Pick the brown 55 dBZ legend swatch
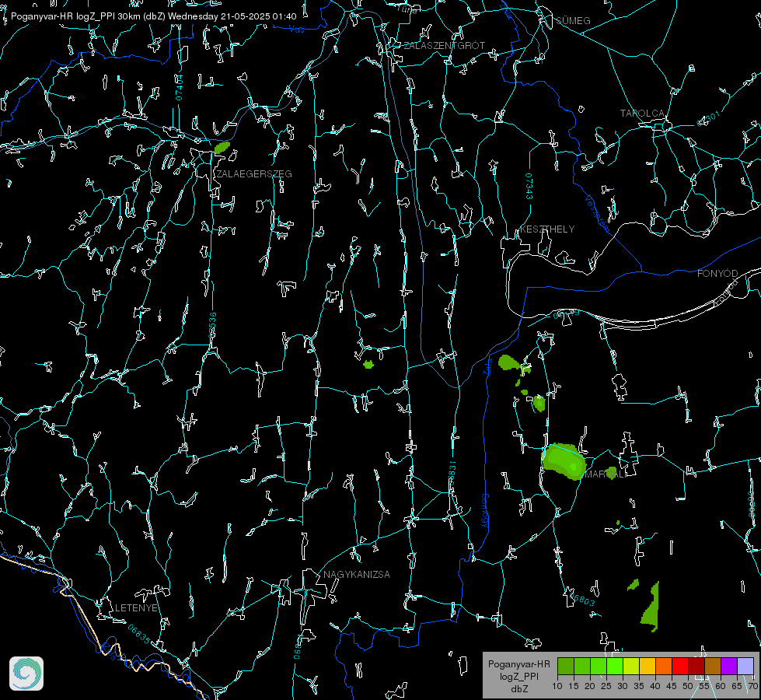Viewport: 761px width, 700px height. click(x=713, y=666)
